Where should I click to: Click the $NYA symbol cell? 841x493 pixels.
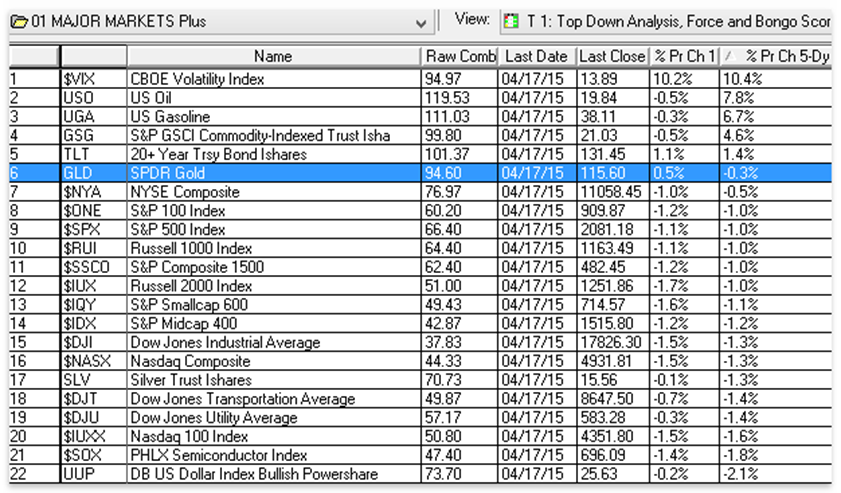pos(94,192)
